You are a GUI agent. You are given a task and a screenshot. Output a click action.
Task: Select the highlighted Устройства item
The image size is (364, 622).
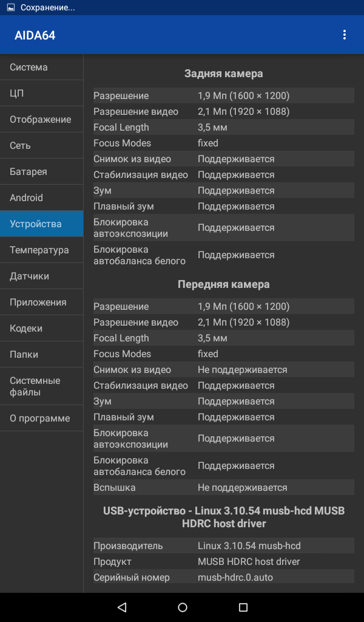tap(42, 224)
